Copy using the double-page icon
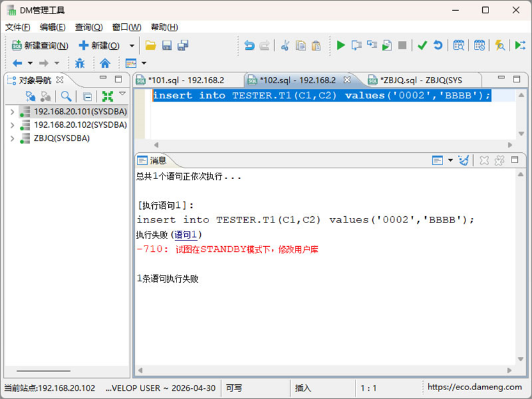This screenshot has width=532, height=399. pyautogui.click(x=301, y=45)
